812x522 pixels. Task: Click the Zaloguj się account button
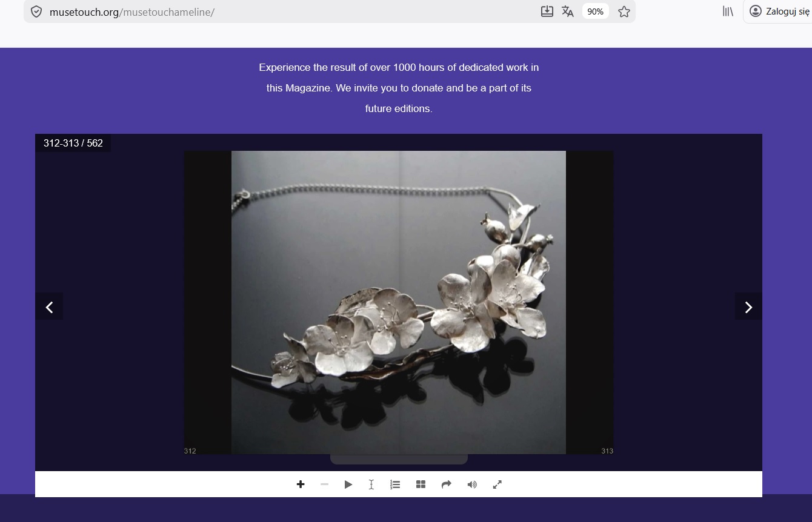(780, 11)
